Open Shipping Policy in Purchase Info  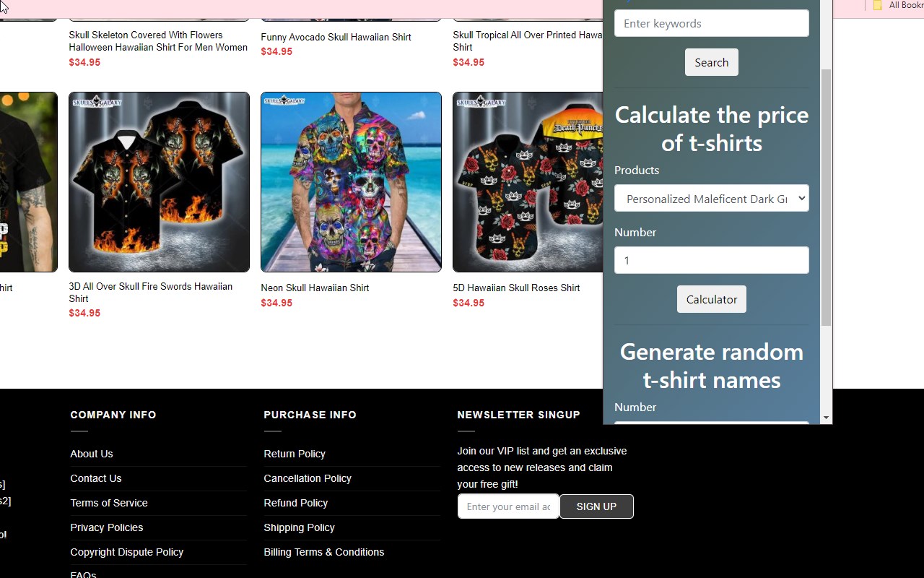299,527
